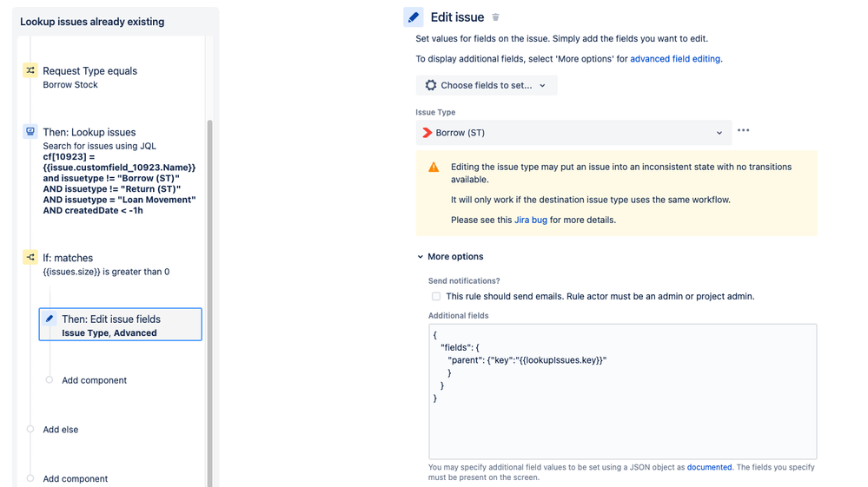Screen dimensions: 868x487
Task: Open the Issue Type Borrow (ST) dropdown
Action: [x=573, y=133]
